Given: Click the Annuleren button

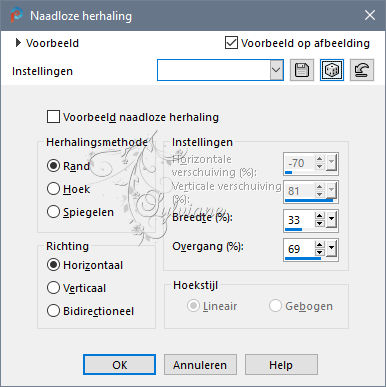Looking at the screenshot, I should tap(200, 365).
